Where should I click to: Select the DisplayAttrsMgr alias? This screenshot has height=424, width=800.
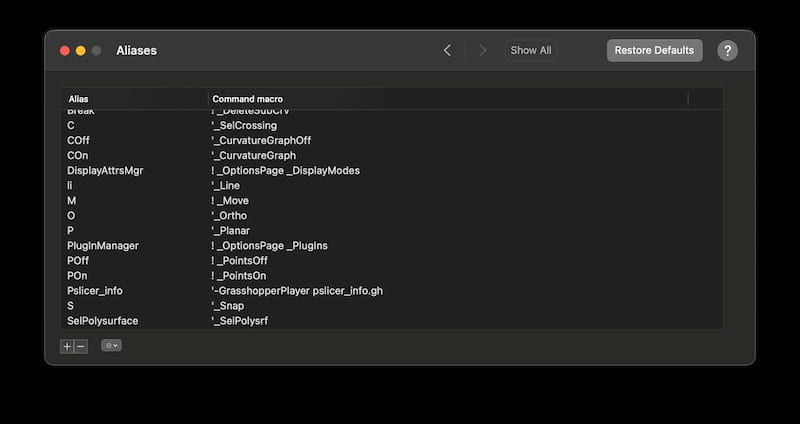tap(105, 170)
